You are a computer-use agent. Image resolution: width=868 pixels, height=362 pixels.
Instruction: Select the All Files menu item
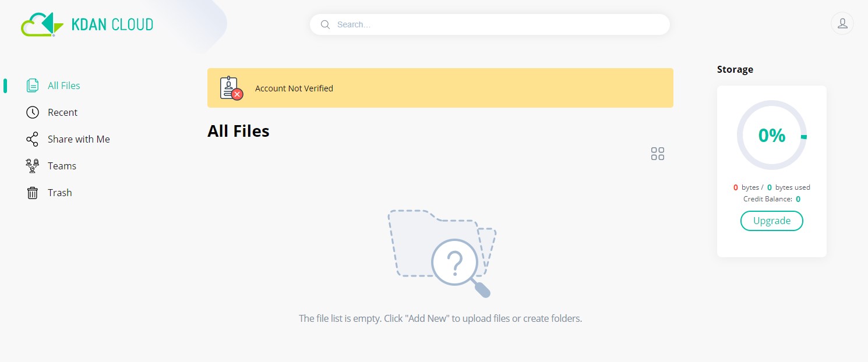click(x=64, y=86)
